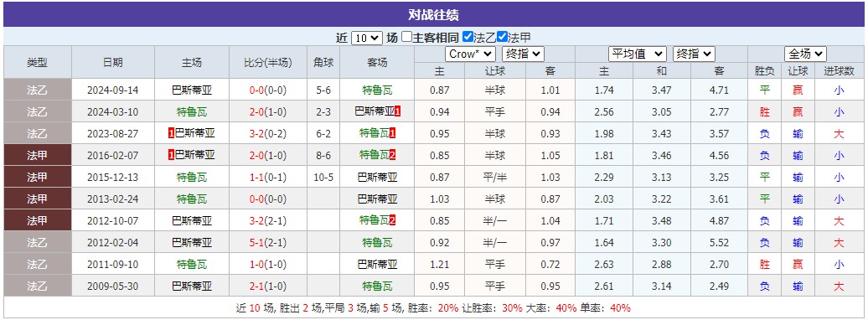Click the 和 column header
Image resolution: width=868 pixels, height=320 pixels.
click(662, 71)
